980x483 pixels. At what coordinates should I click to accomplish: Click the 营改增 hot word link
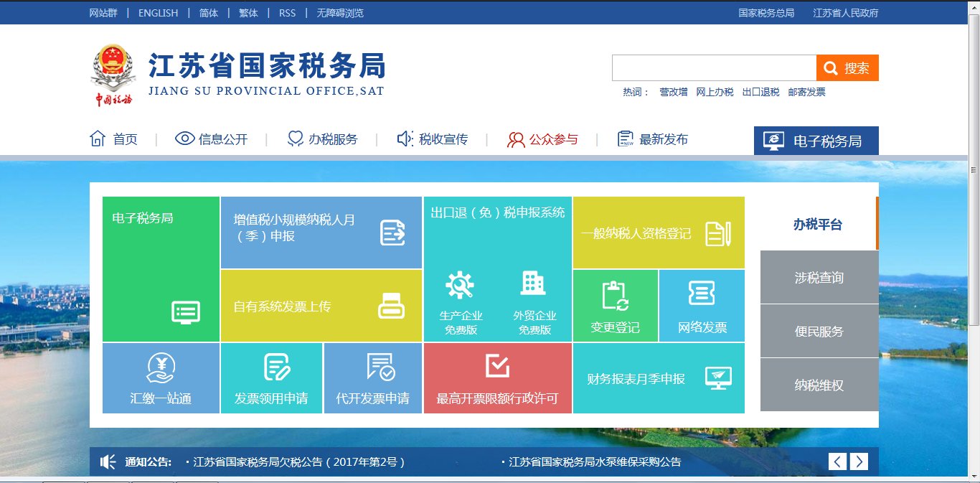click(674, 92)
